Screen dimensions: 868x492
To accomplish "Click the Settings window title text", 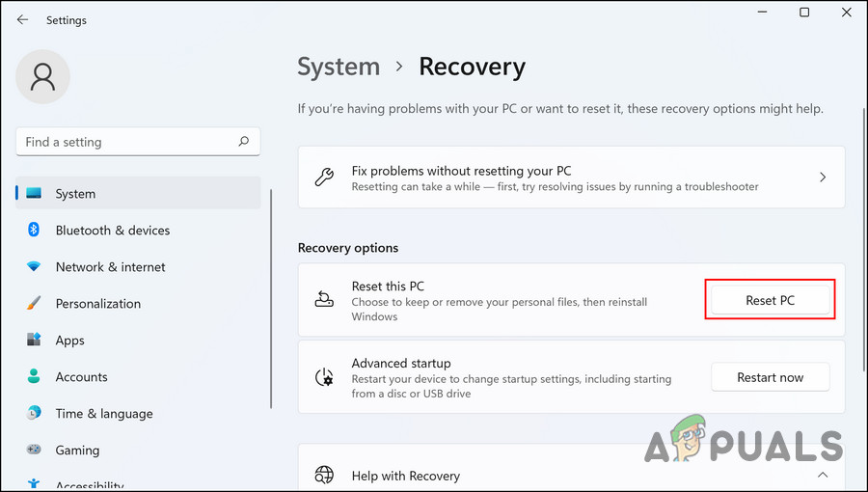I will click(67, 20).
